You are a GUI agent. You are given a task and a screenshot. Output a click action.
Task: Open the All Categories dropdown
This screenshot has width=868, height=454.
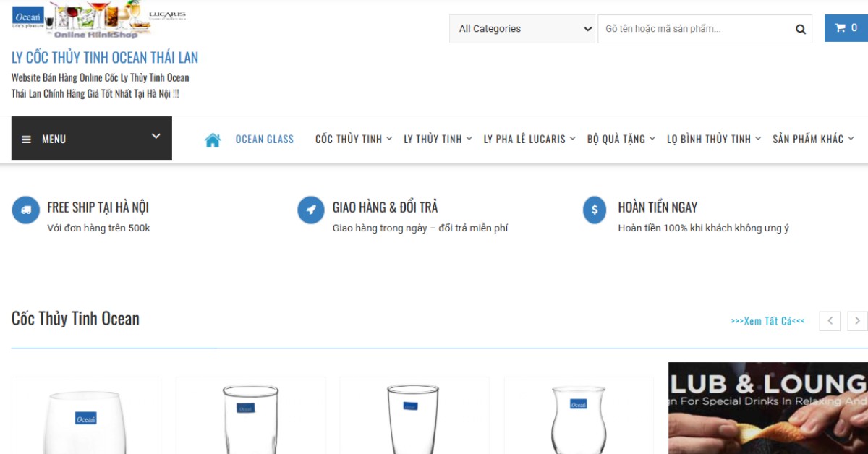point(522,29)
